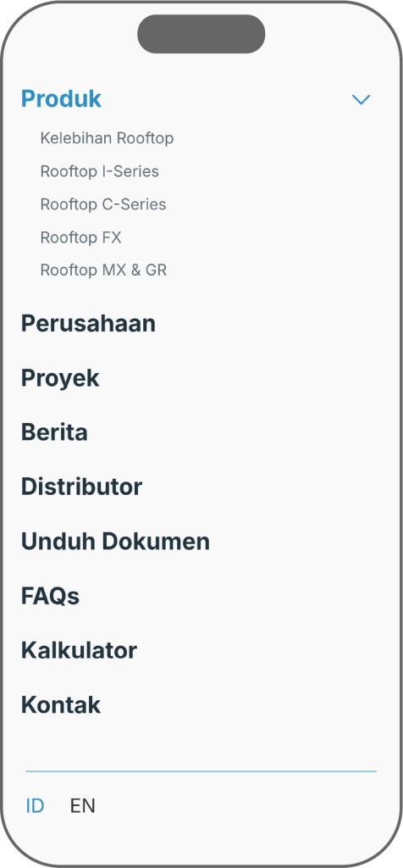
Task: Go to Unduh Dokumen
Action: [x=115, y=541]
